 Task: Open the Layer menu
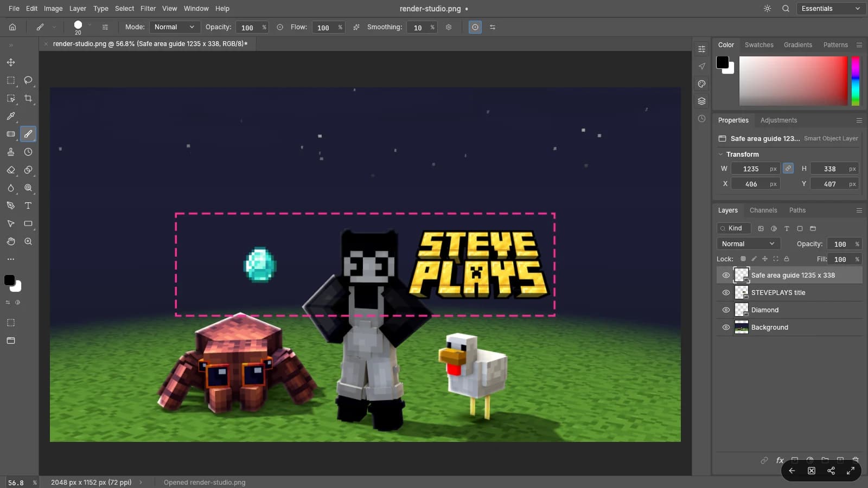78,9
